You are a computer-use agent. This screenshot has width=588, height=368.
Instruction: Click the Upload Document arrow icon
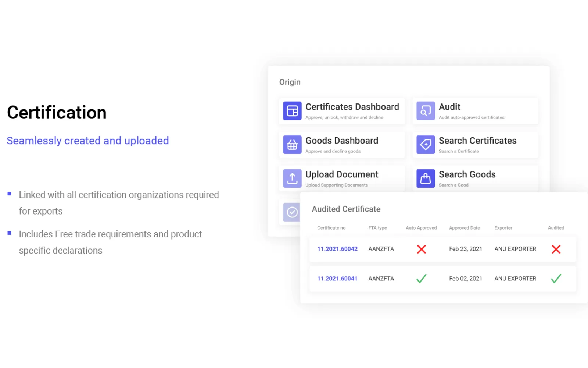292,178
